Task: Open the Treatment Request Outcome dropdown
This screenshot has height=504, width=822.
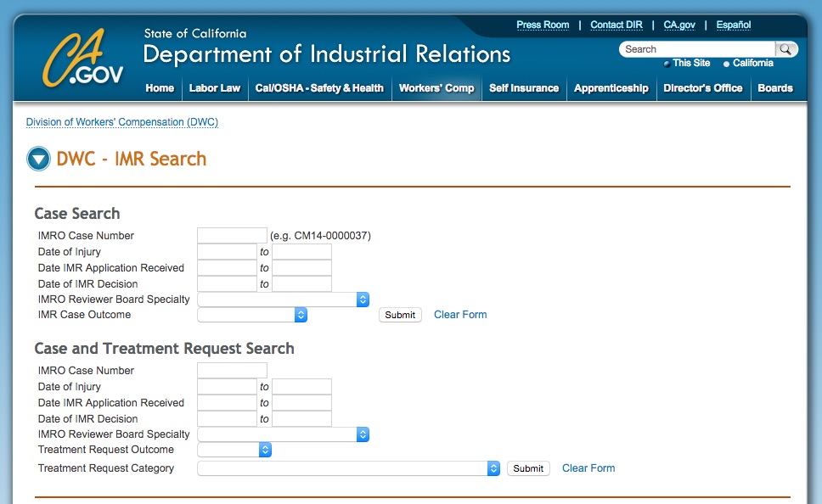Action: [234, 450]
